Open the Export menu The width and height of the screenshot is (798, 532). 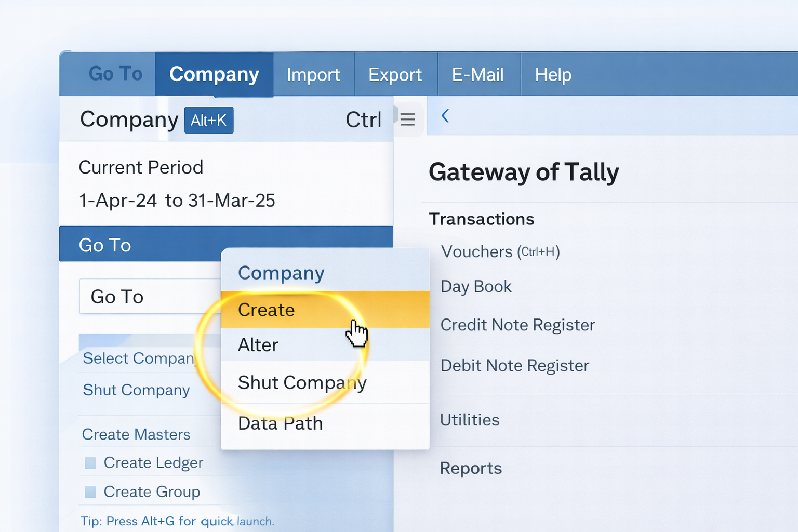395,75
